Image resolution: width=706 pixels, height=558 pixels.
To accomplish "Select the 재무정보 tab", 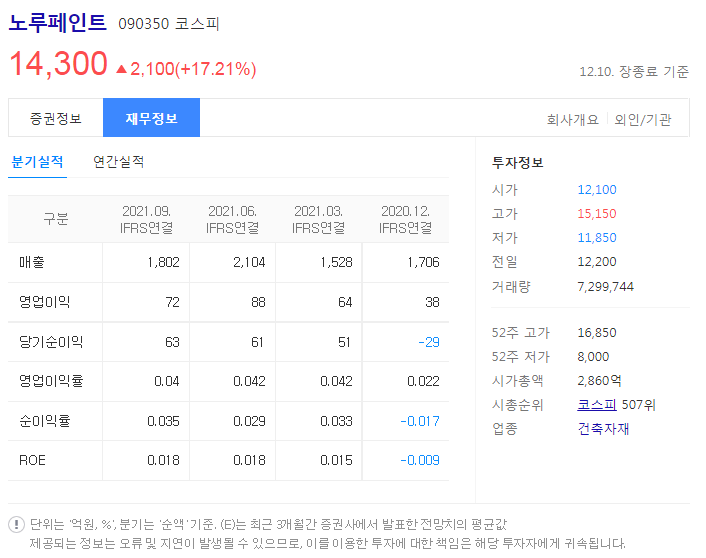I will [151, 118].
